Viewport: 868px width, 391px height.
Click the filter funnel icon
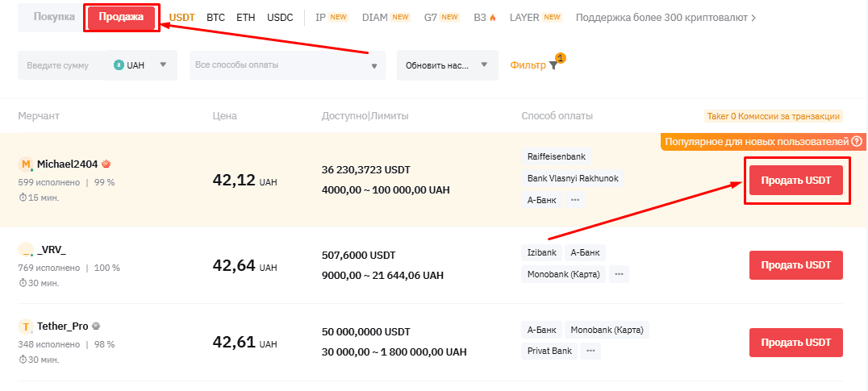tap(553, 65)
